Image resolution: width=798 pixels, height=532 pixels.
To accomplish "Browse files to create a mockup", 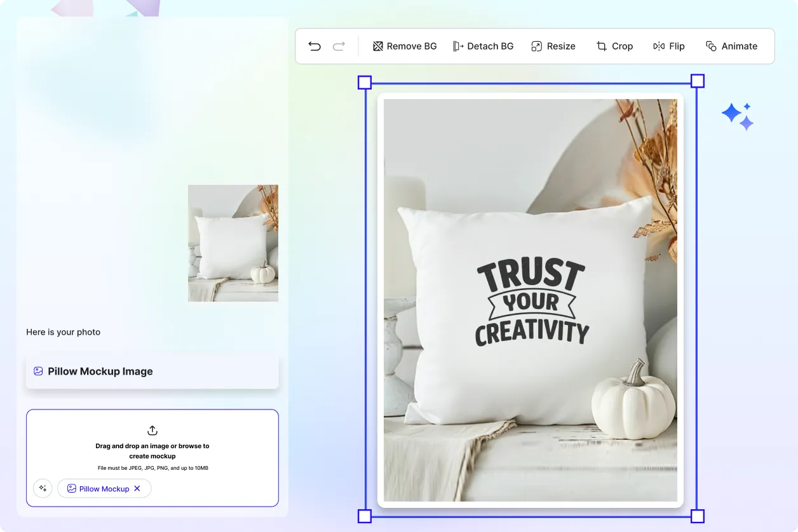I will point(152,451).
